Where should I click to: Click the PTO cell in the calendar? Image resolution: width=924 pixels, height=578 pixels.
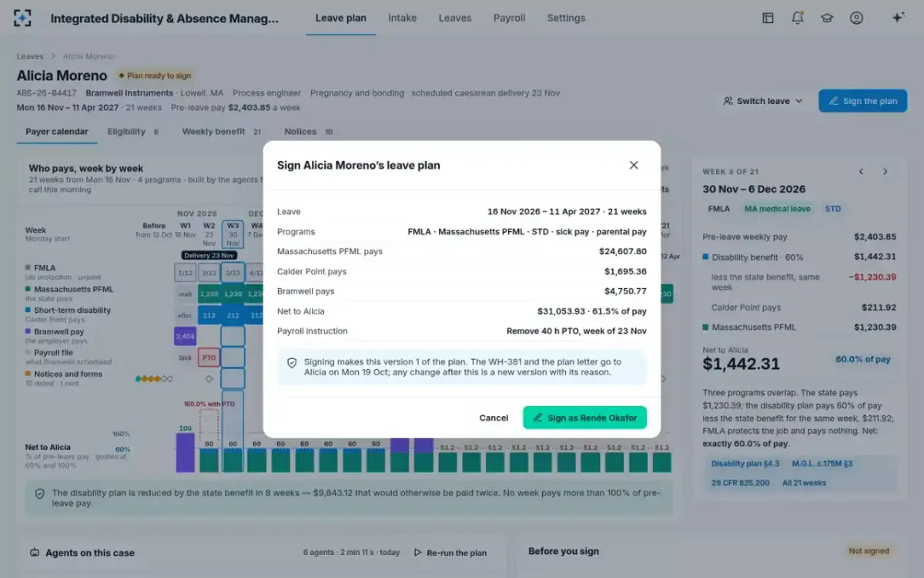click(x=209, y=358)
